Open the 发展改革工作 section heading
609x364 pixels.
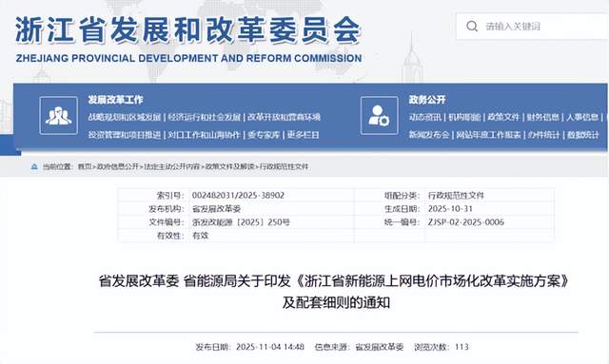[115, 100]
